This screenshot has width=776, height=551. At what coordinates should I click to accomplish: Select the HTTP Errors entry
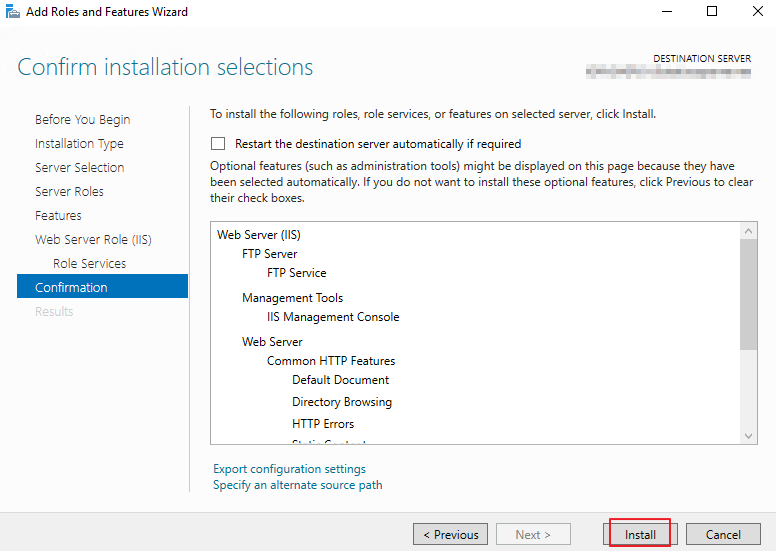point(323,424)
